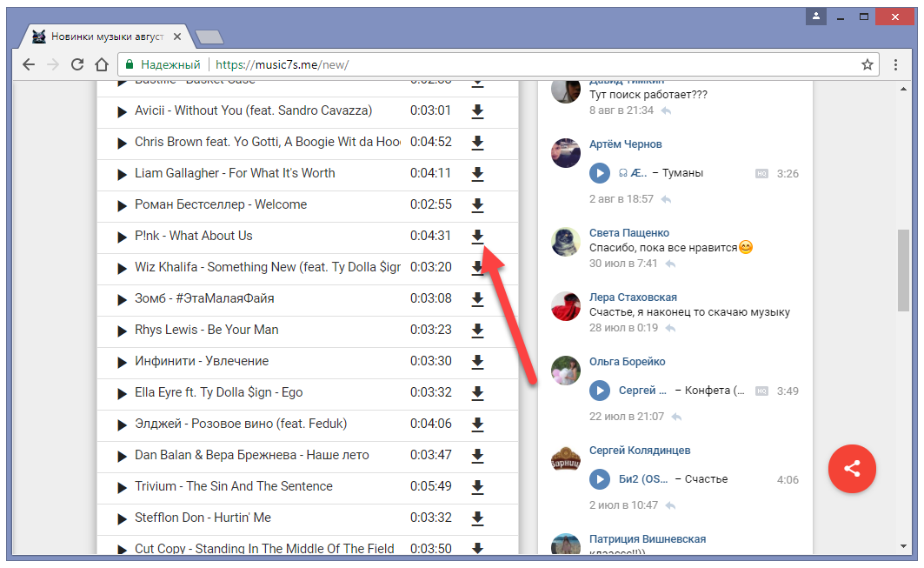This screenshot has height=568, width=924.
Task: Play Liam Gallagher - For What It's Worth
Action: click(123, 174)
